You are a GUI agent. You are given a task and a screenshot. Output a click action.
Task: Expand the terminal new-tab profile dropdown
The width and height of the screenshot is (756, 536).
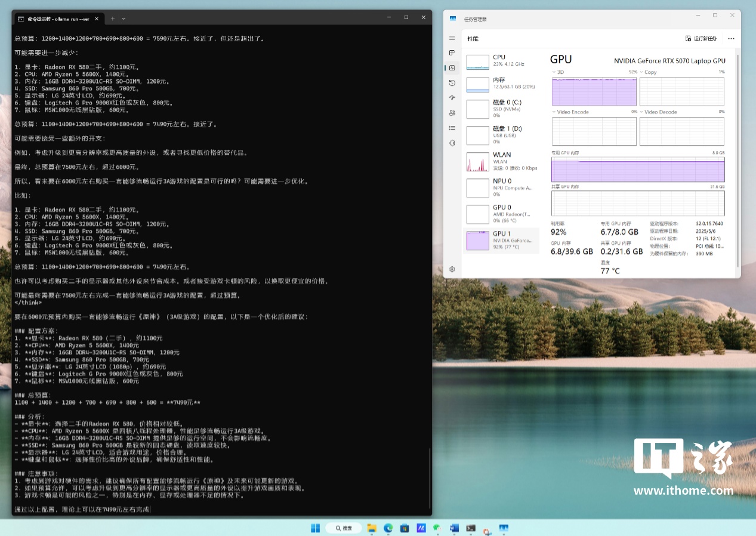tap(124, 19)
